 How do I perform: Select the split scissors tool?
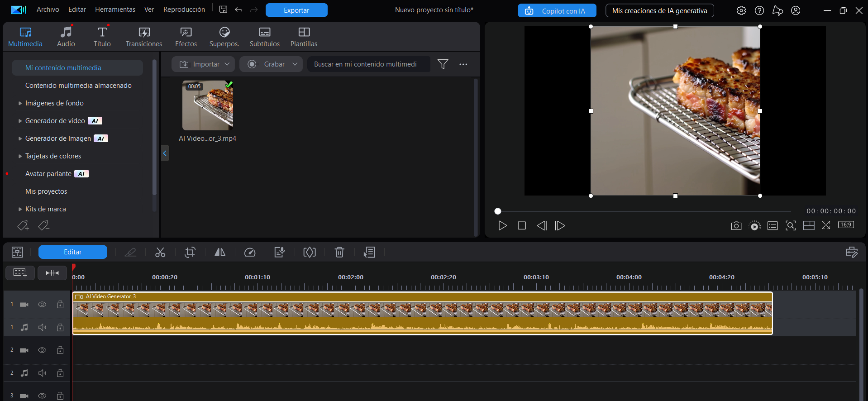(x=160, y=252)
